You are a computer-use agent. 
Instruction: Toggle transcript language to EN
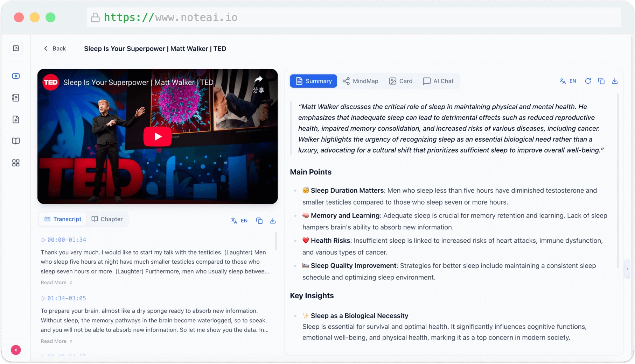coord(239,221)
